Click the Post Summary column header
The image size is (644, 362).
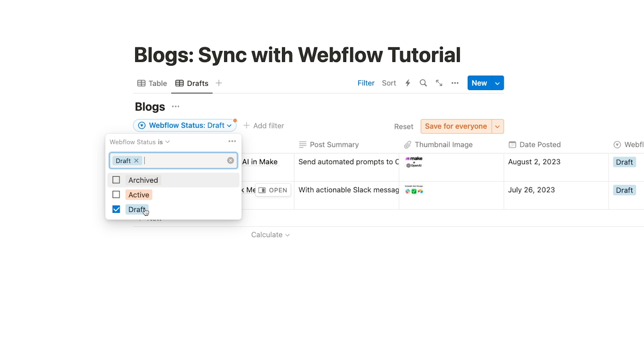coord(329,144)
